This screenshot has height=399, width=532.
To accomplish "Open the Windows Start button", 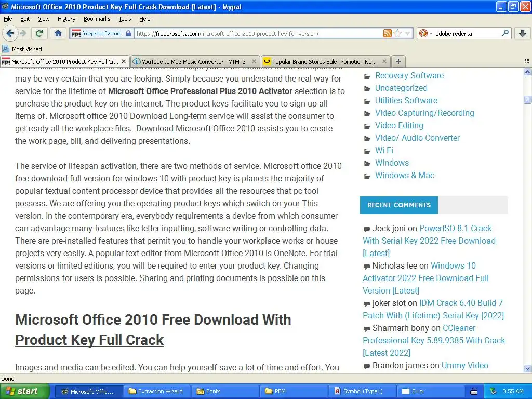I will pos(24,391).
